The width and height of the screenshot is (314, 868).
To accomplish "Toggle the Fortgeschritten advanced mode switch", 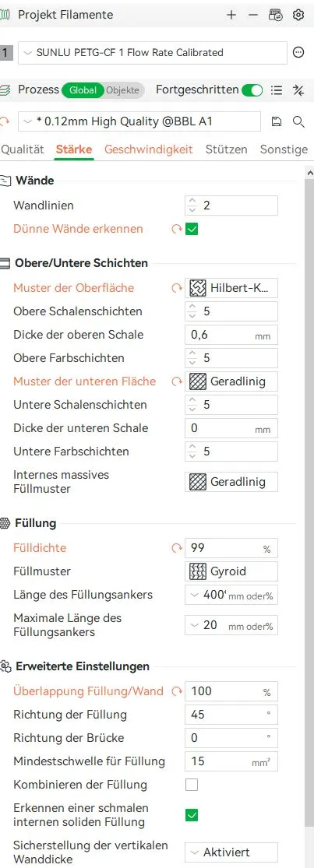I will pyautogui.click(x=252, y=90).
